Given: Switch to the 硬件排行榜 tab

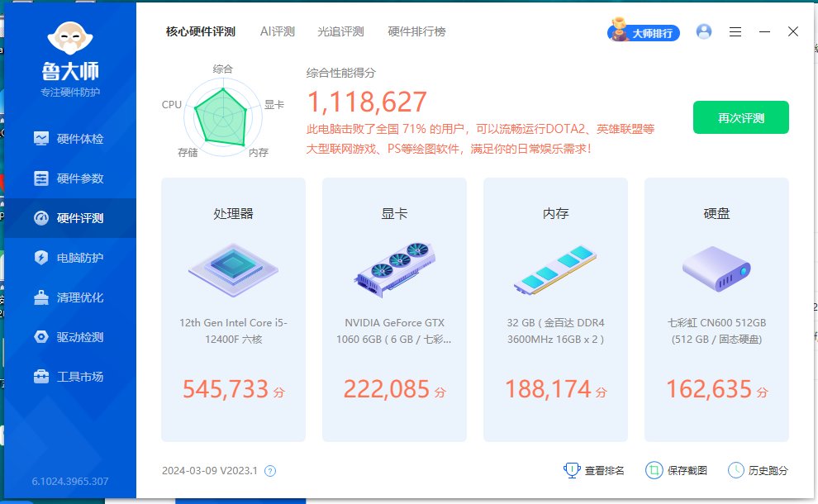Looking at the screenshot, I should (416, 32).
